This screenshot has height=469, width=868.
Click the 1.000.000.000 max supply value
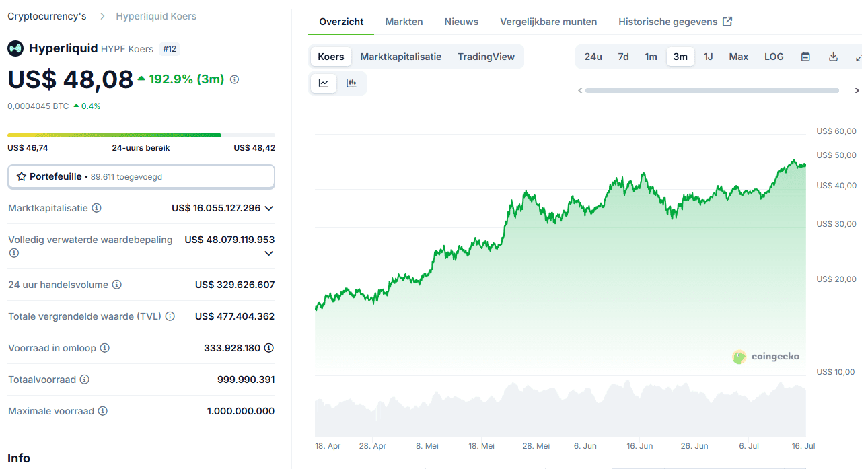(241, 411)
